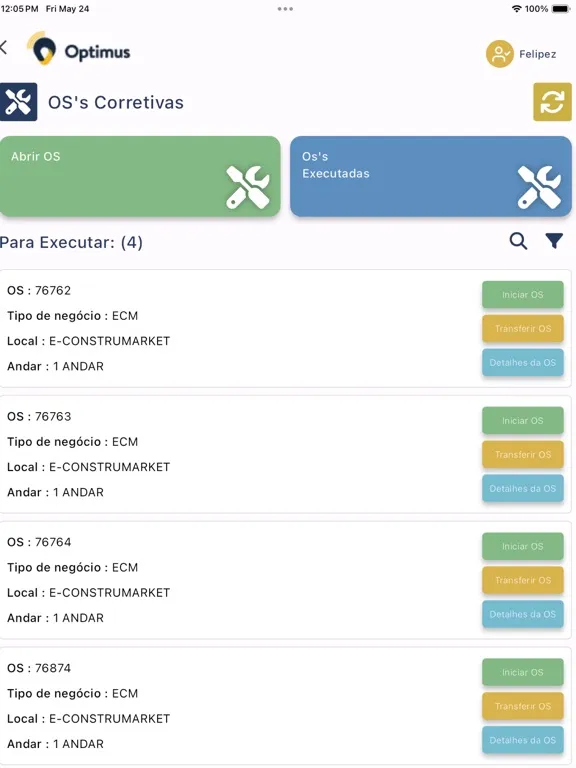Click the OS's Corretivas tools icon
Image resolution: width=576 pixels, height=768 pixels.
(19, 102)
